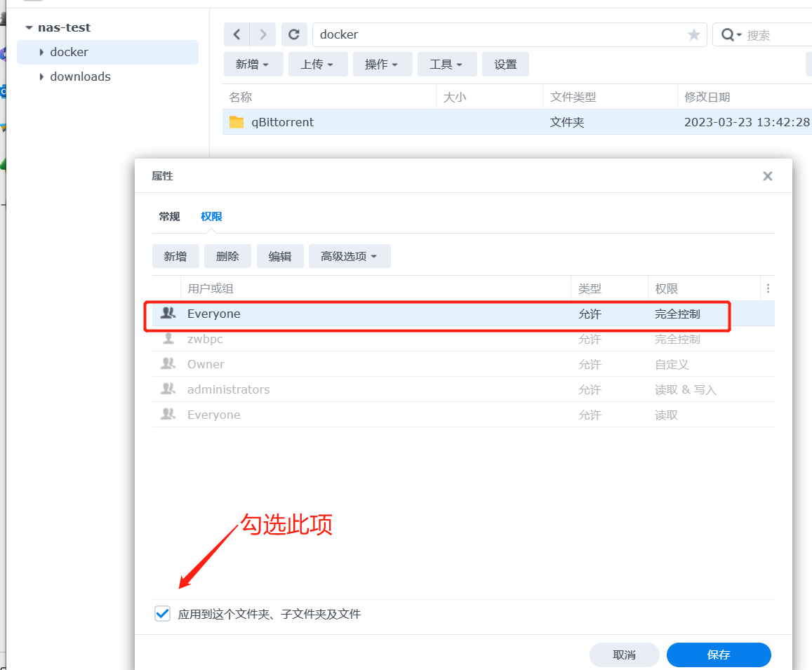Click group icon beside administrators

click(168, 389)
